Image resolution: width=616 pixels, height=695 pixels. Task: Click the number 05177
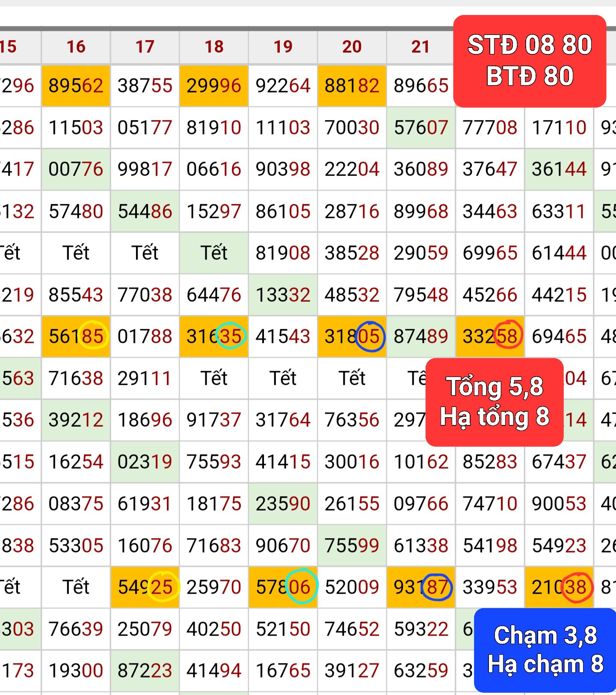click(145, 128)
